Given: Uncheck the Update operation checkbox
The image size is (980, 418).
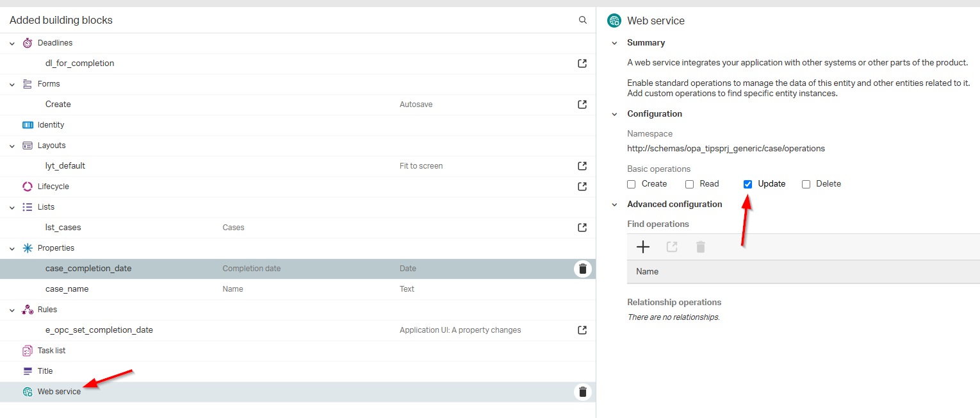Looking at the screenshot, I should pos(747,184).
